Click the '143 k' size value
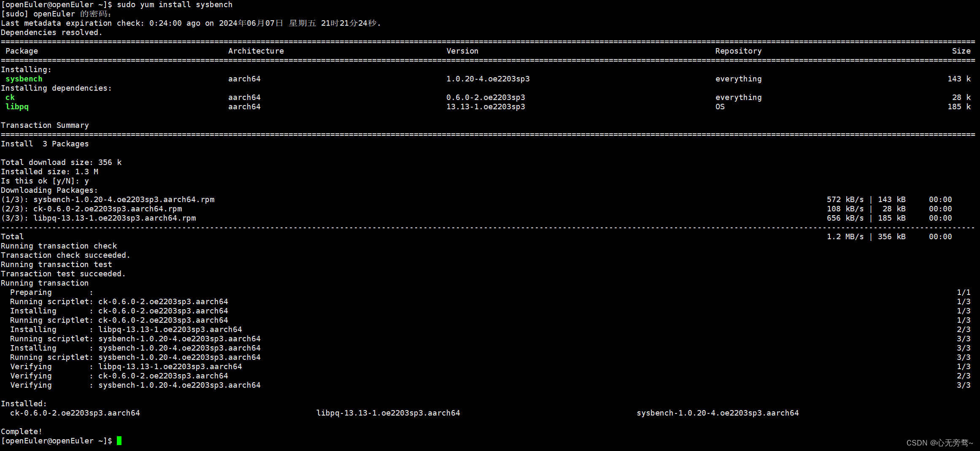The height and width of the screenshot is (451, 980). click(x=959, y=79)
